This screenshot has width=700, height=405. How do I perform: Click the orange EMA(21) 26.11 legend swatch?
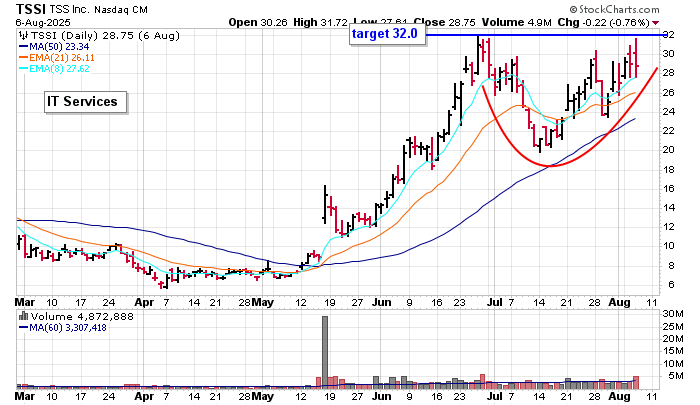tap(24, 58)
